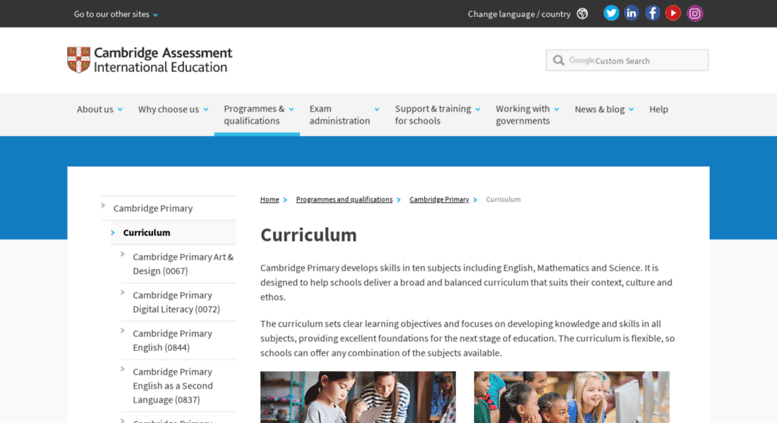Click the chevron beside Art & Design (0067)
This screenshot has height=423, width=777.
coord(122,254)
